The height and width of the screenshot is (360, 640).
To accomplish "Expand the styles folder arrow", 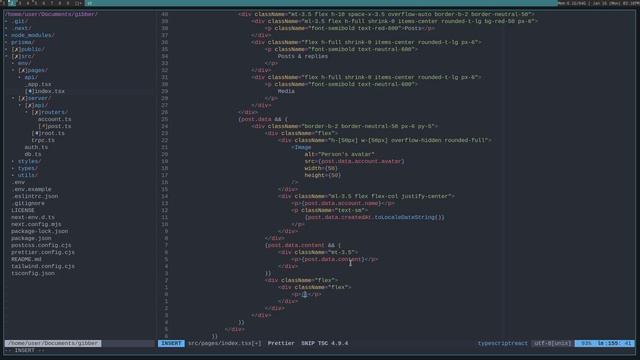I will [13, 161].
